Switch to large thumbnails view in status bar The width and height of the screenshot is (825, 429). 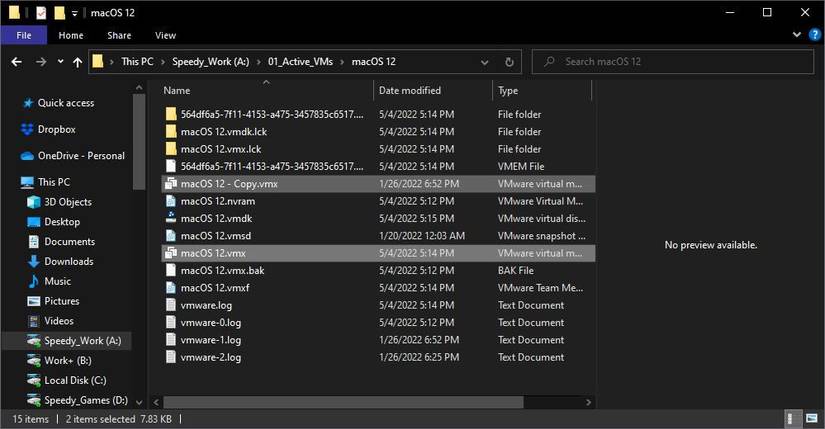[811, 418]
